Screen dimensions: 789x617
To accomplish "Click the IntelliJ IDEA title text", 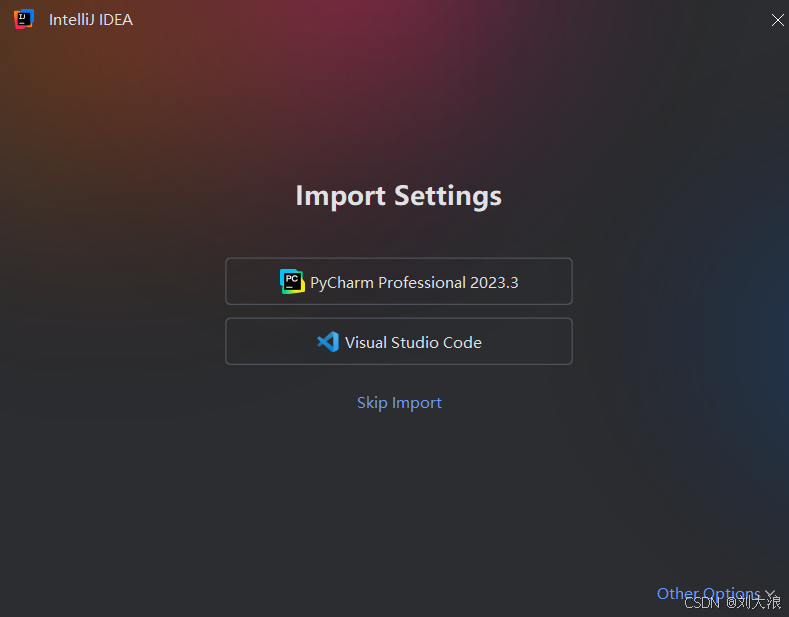I will click(91, 20).
